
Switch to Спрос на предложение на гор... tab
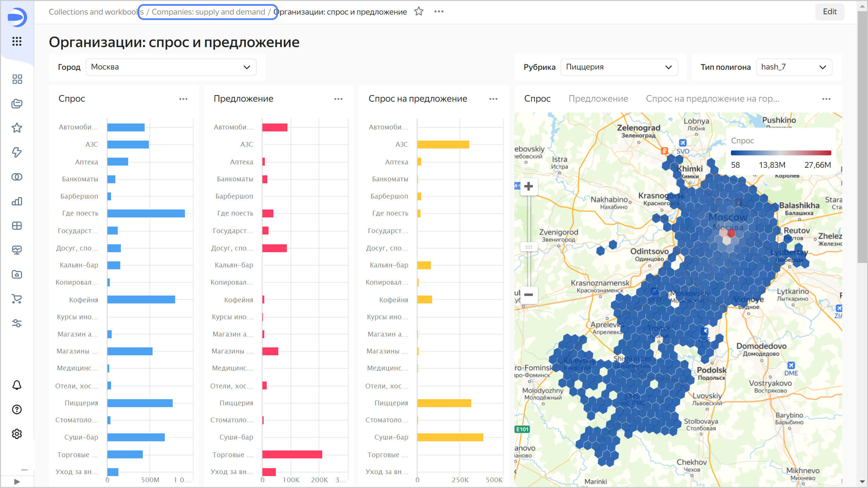pyautogui.click(x=712, y=99)
